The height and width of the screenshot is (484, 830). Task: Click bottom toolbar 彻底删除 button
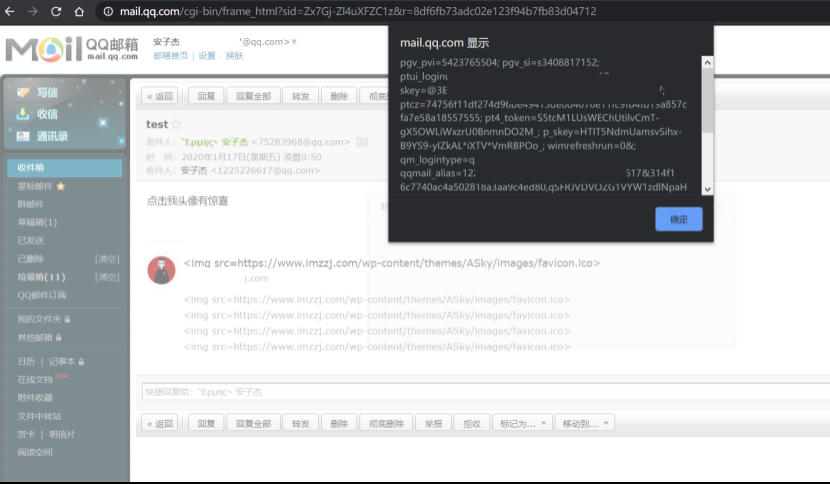point(386,424)
